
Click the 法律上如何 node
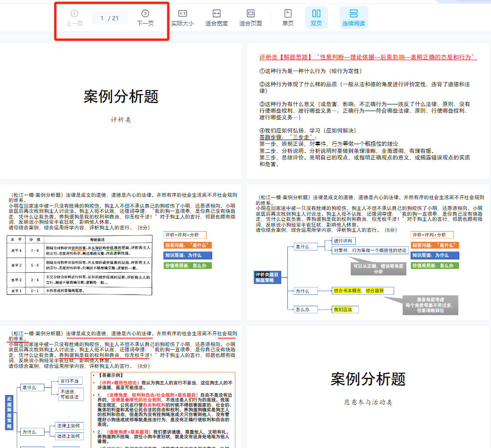(69, 425)
